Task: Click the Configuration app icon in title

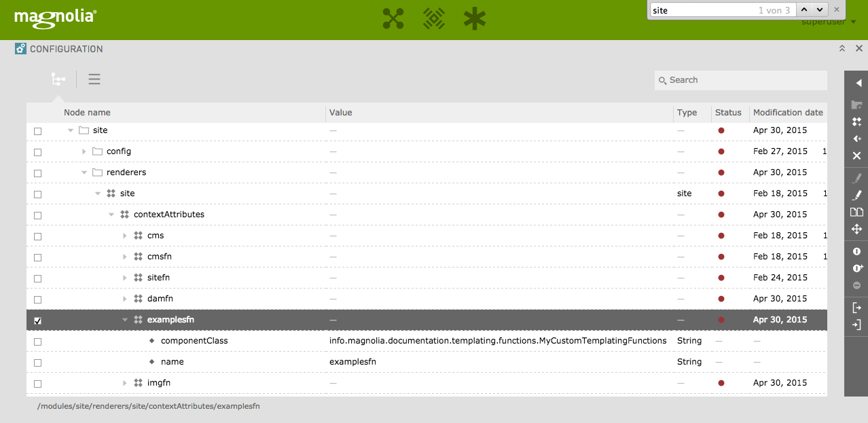Action: [x=21, y=49]
